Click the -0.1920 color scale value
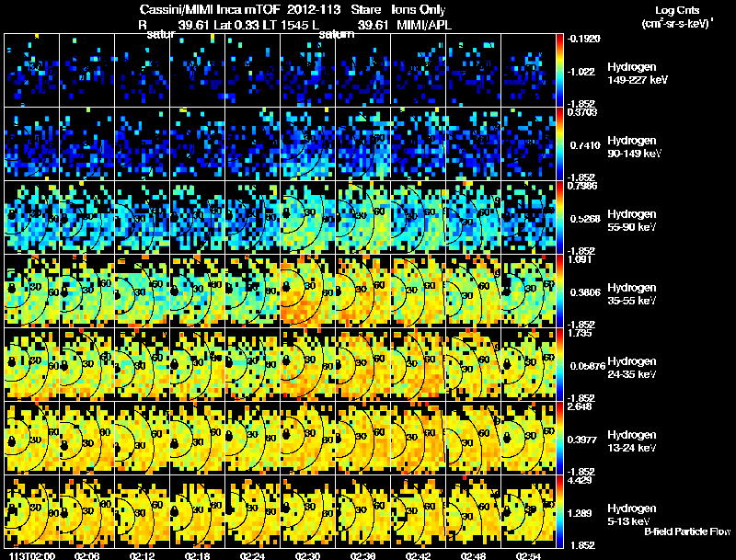The width and height of the screenshot is (736, 560). point(583,39)
